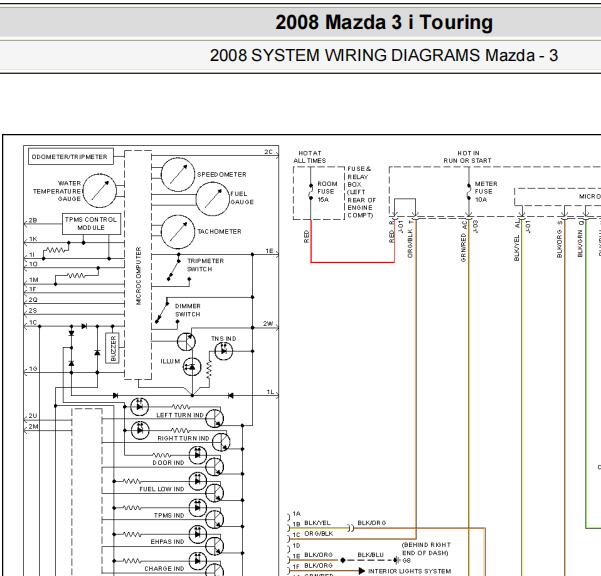Click the METER FUSE 10A label
The width and height of the screenshot is (601, 576).
click(486, 192)
